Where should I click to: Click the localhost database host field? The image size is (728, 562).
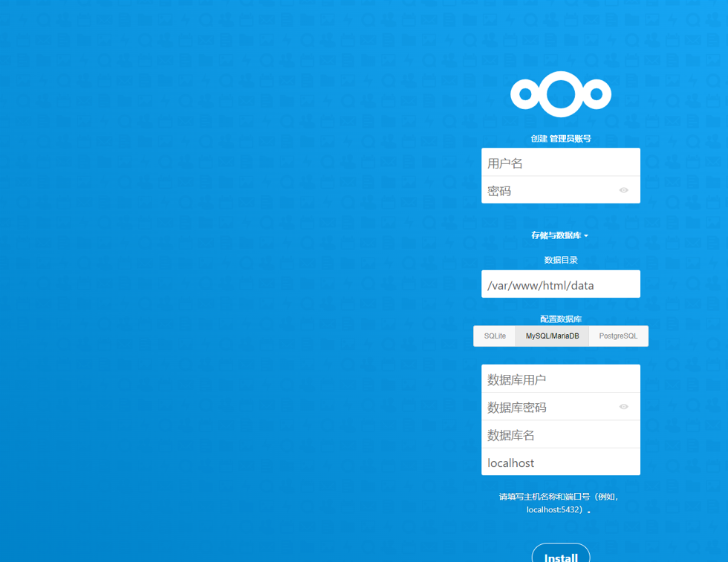point(560,462)
